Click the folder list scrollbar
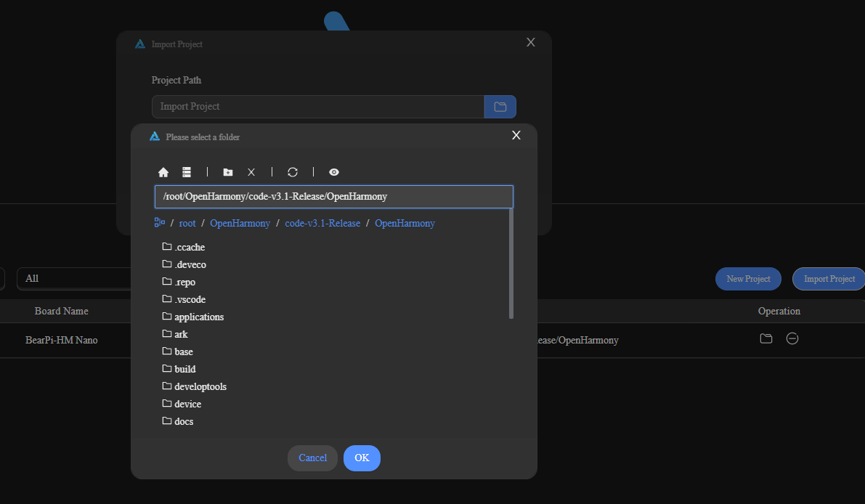Image resolution: width=865 pixels, height=504 pixels. [511, 264]
